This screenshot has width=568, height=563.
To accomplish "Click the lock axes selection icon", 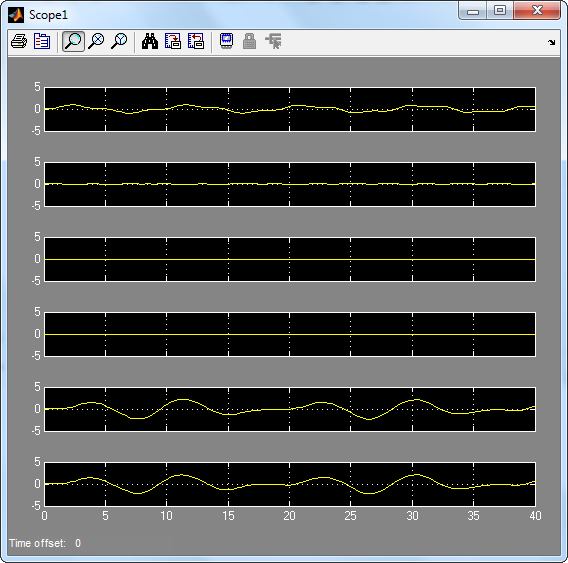I will (x=249, y=41).
